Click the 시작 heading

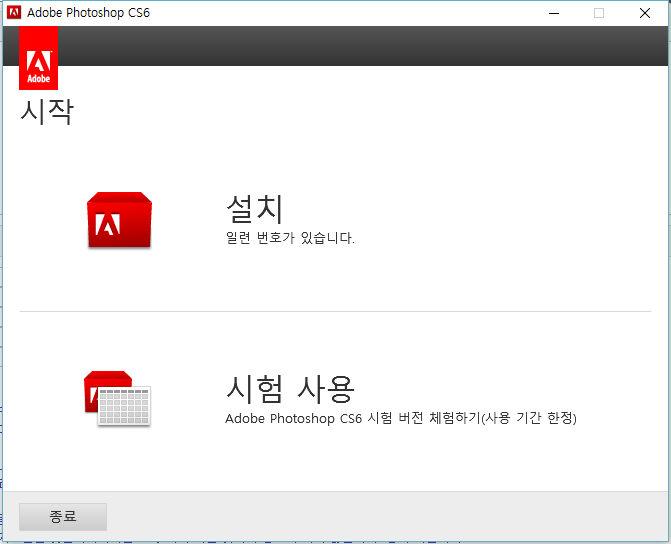point(47,112)
